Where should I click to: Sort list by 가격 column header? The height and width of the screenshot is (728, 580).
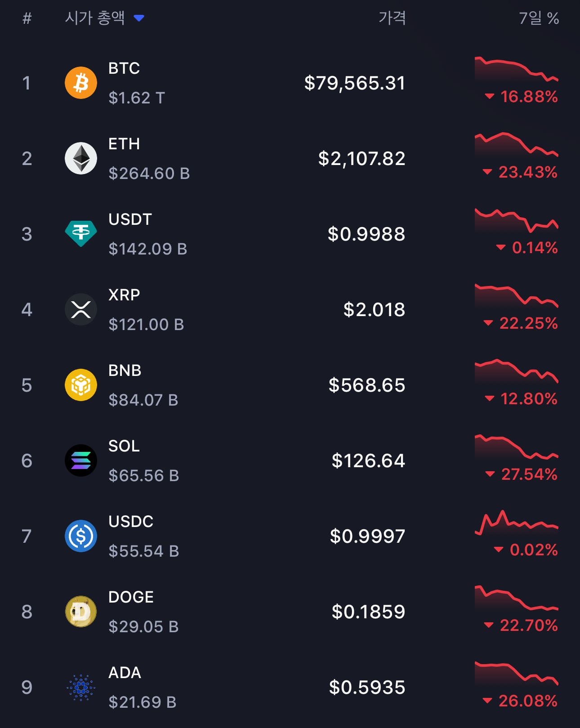coord(392,18)
